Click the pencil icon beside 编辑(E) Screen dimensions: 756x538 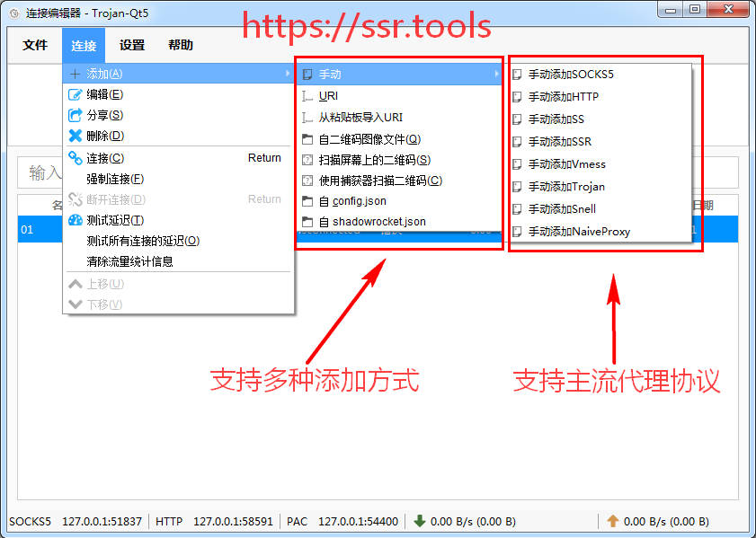pos(76,94)
